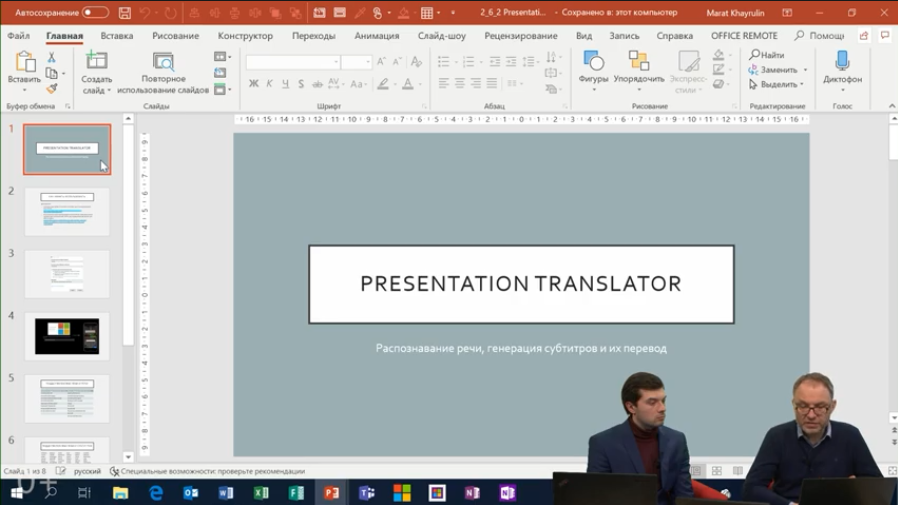Switch to the Анимация tab
The height and width of the screenshot is (505, 898).
pos(377,35)
